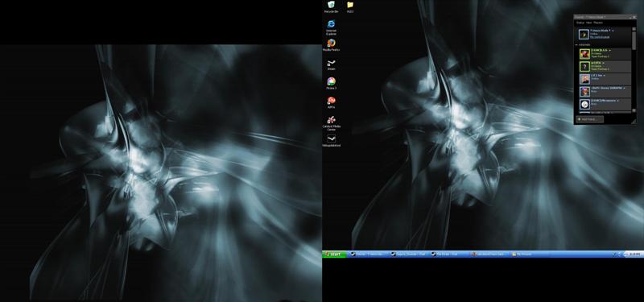Click the scroll-up arrow of Friends list
The image size is (644, 302).
click(634, 29)
